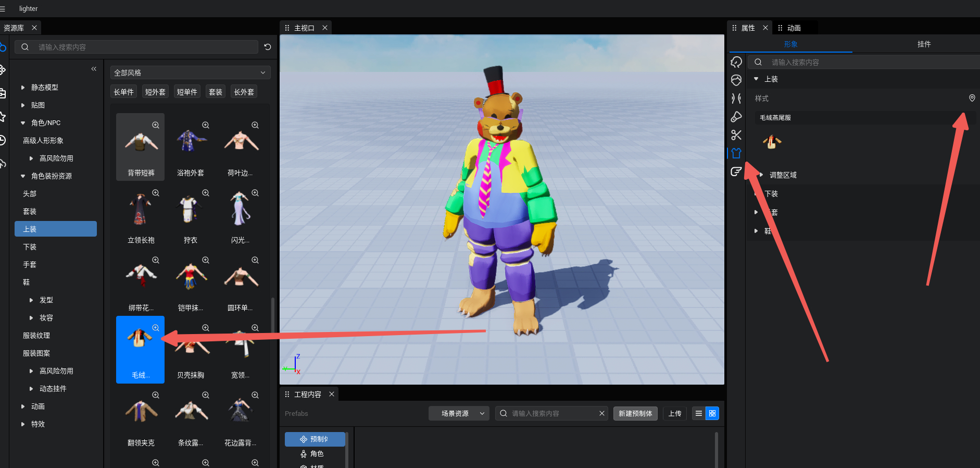
Task: Select the T-shirt clothing icon in properties sidebar
Action: pos(736,153)
